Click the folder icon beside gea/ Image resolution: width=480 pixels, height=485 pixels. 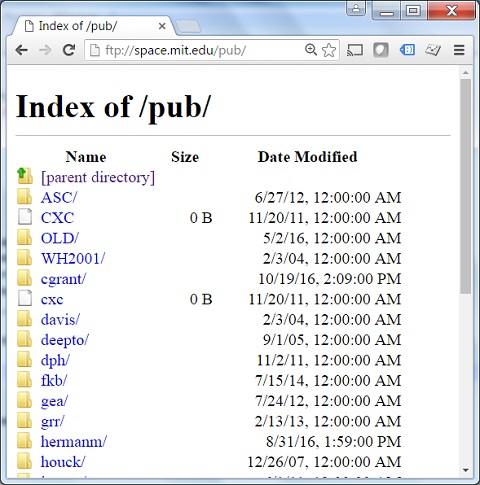pyautogui.click(x=25, y=400)
